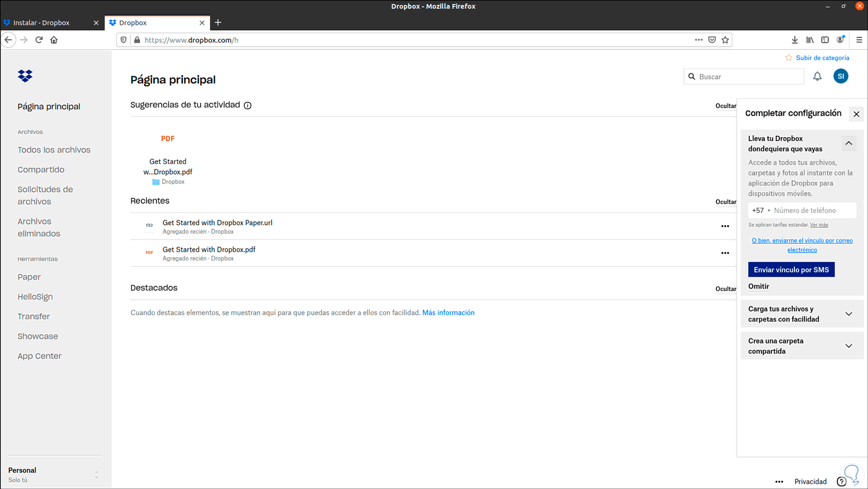This screenshot has height=489, width=868.
Task: Click Subir de categoría upgrade link
Action: [822, 58]
